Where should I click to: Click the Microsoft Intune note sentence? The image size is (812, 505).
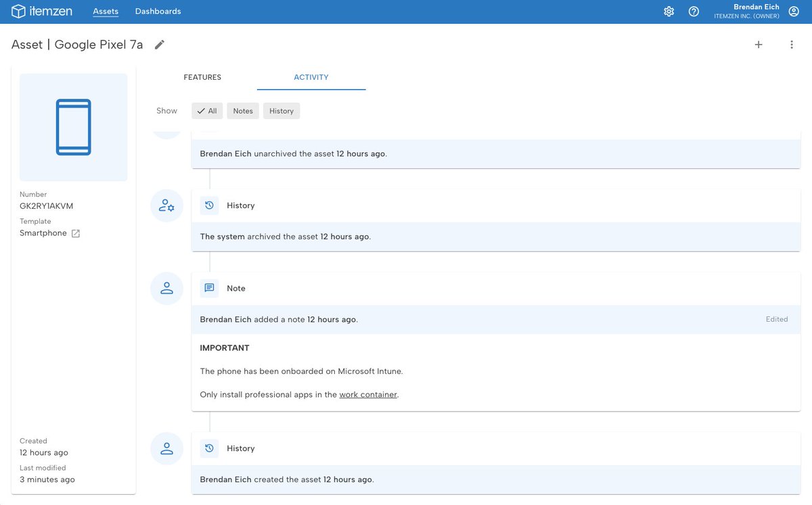pyautogui.click(x=302, y=371)
